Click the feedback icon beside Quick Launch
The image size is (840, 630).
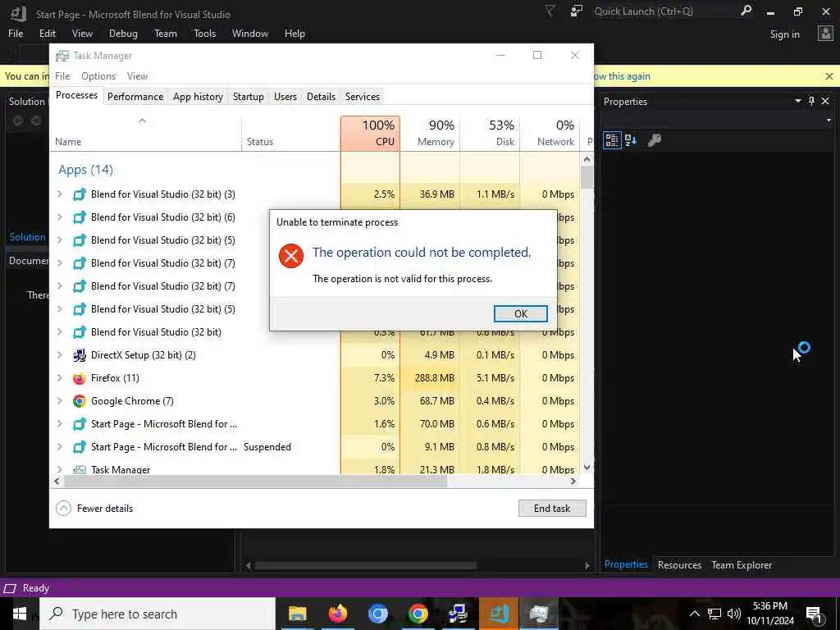(x=577, y=11)
